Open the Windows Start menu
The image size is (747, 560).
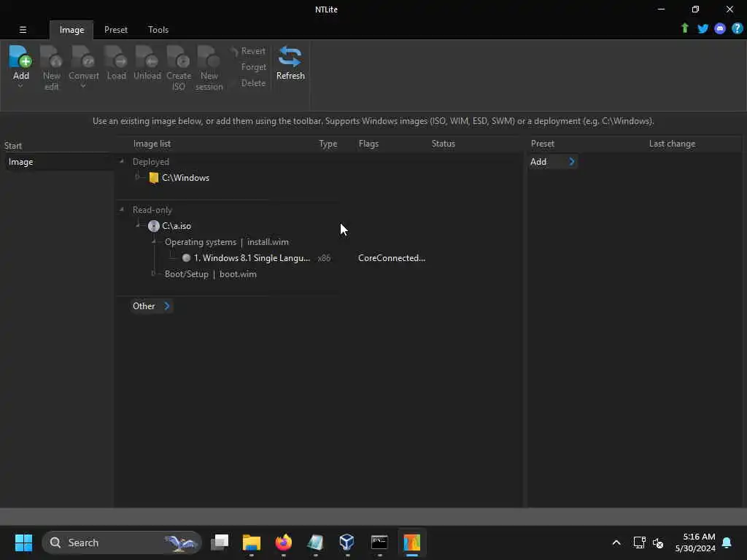point(23,542)
